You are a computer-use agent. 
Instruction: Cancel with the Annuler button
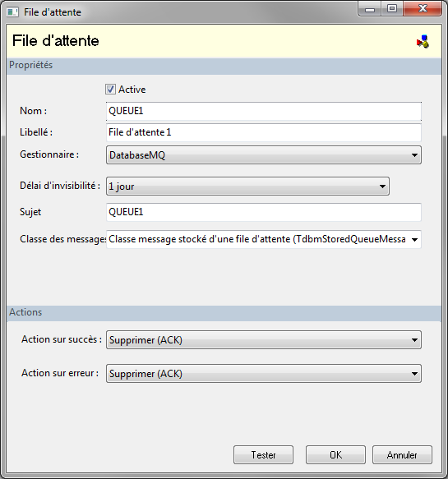click(402, 455)
